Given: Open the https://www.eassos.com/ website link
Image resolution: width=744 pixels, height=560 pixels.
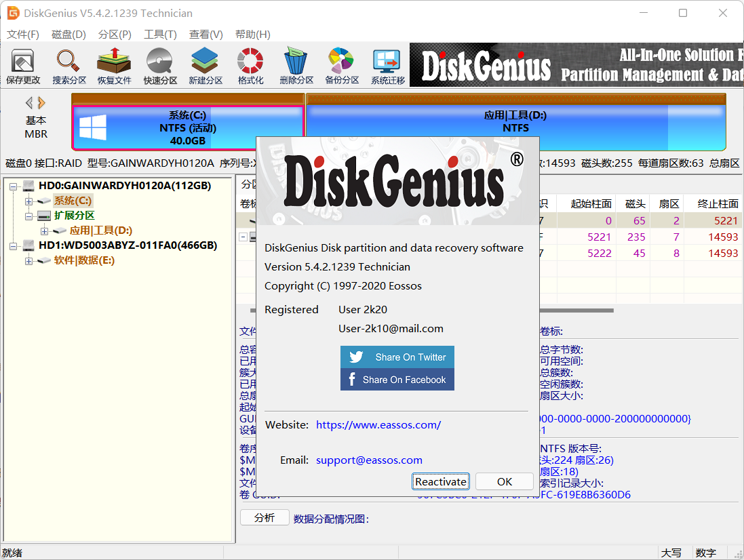Looking at the screenshot, I should click(378, 425).
